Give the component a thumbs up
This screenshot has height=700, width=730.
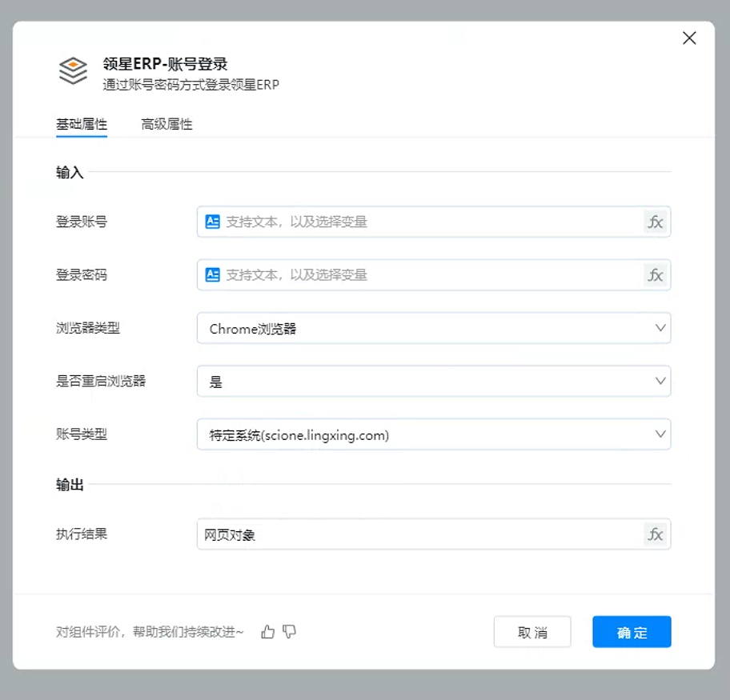click(268, 632)
